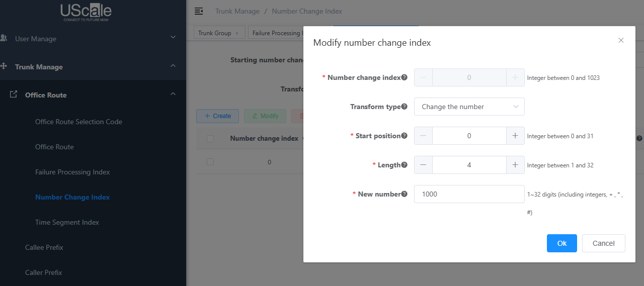Image resolution: width=644 pixels, height=286 pixels.
Task: Click the Number change index column header
Action: pos(264,139)
